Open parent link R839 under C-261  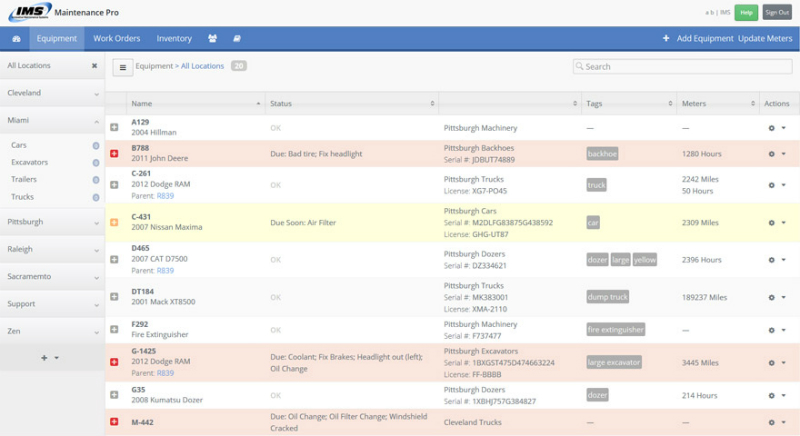pos(165,196)
